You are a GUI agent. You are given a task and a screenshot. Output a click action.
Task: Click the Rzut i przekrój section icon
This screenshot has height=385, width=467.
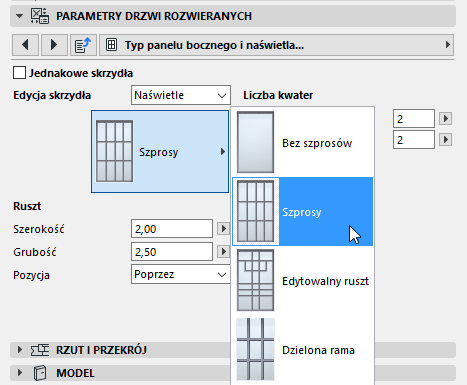click(x=40, y=350)
